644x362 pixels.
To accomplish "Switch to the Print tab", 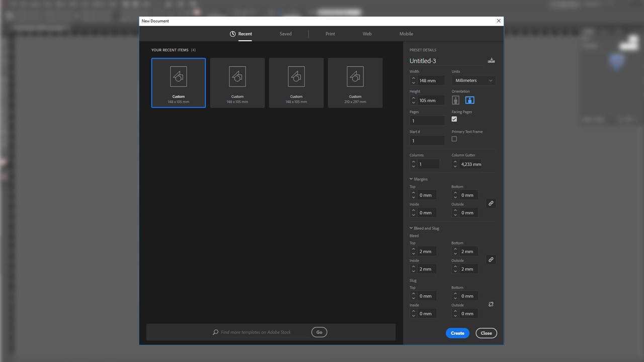I will tap(330, 34).
